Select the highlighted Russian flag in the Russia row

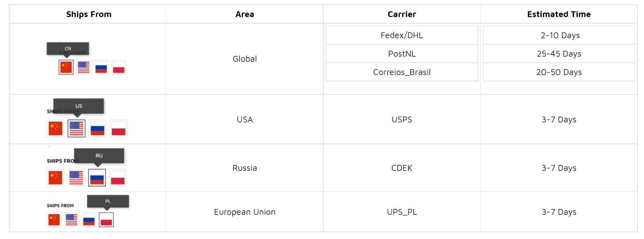pos(97,178)
